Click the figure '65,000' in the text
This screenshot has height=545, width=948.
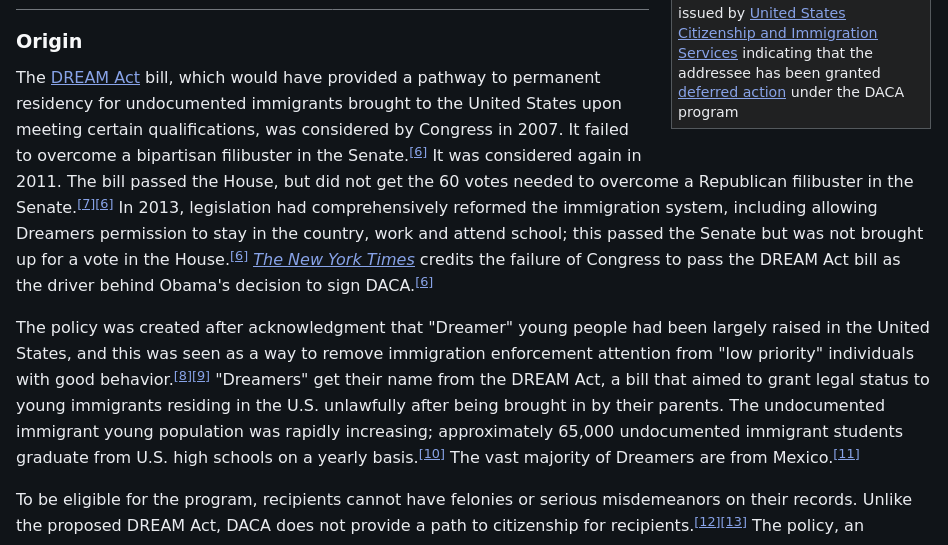point(586,432)
